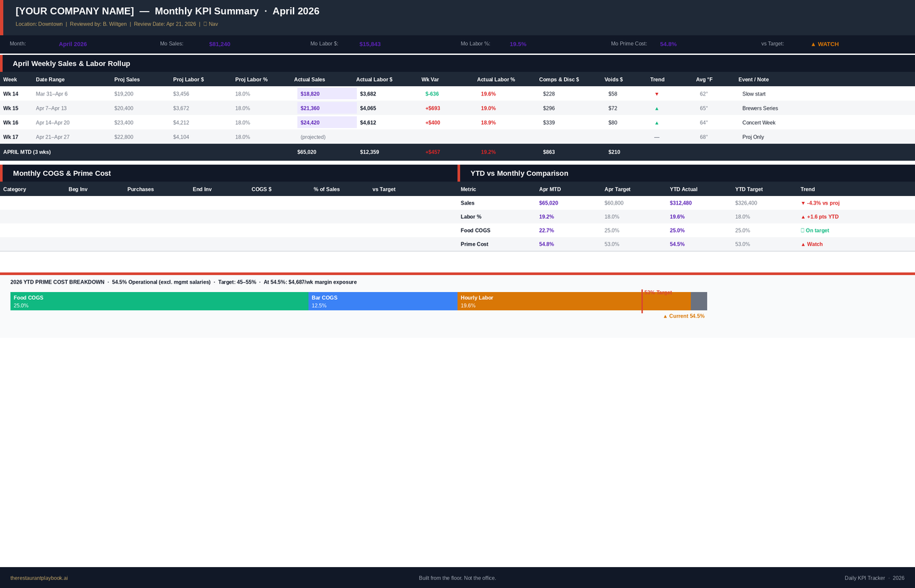Click Wk 14 Actual Labor $3,682
This screenshot has height=588, width=915.
368,94
